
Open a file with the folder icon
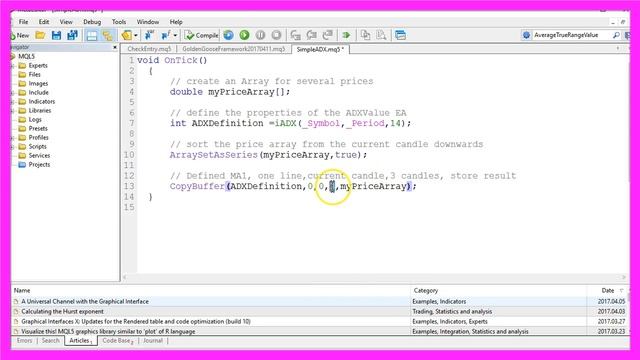[40, 36]
